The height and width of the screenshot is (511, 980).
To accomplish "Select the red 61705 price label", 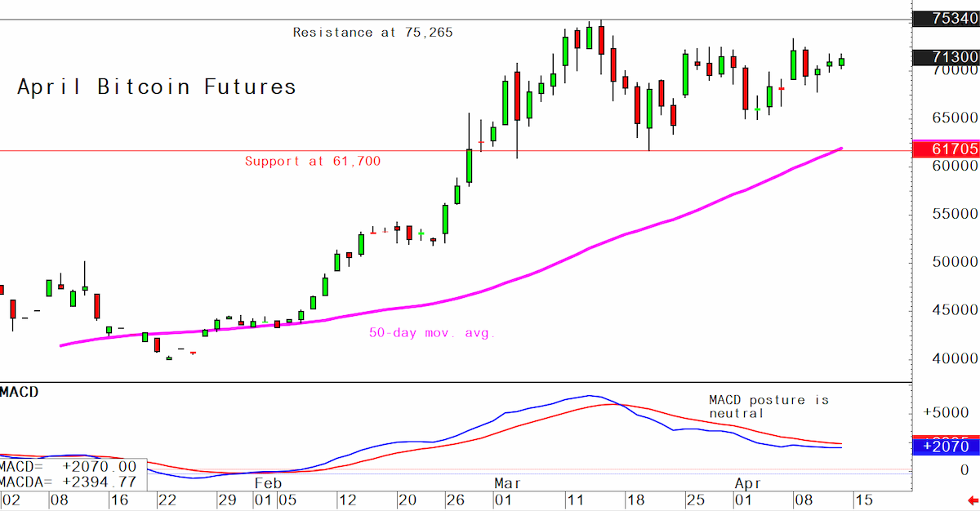I will tap(946, 149).
